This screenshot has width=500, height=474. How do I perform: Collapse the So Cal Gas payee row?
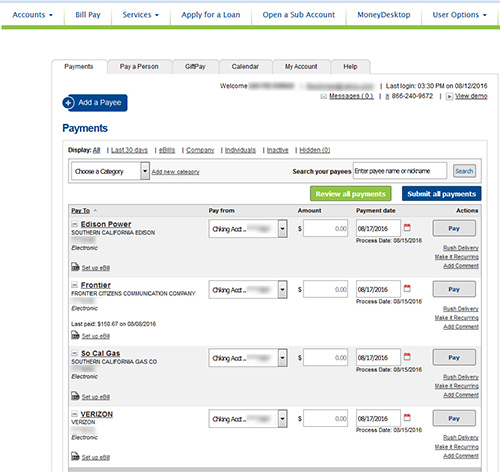74,353
